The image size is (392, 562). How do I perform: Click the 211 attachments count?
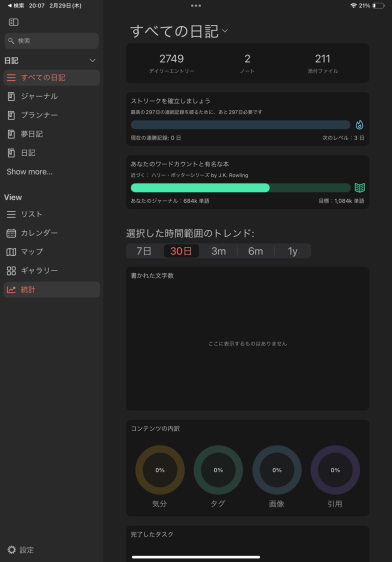[322, 59]
